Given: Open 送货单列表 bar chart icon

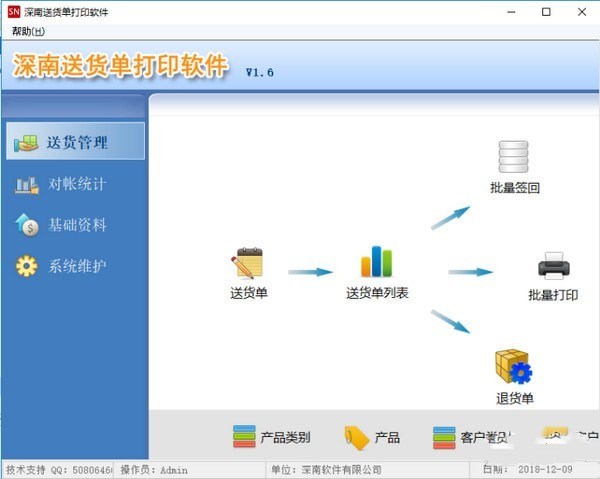Looking at the screenshot, I should click(377, 261).
